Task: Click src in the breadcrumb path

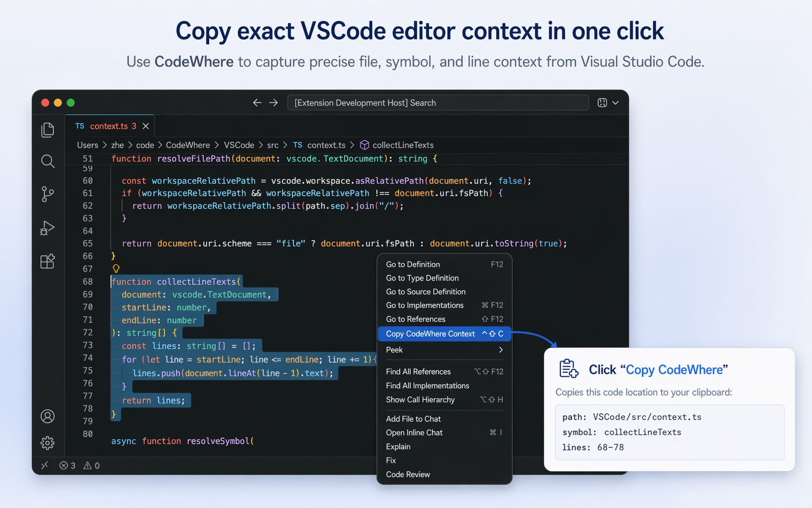Action: coord(273,145)
